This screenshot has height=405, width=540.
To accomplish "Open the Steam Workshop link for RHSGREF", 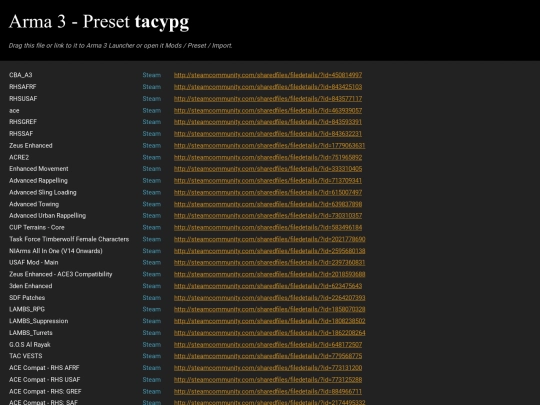I will [x=268, y=122].
